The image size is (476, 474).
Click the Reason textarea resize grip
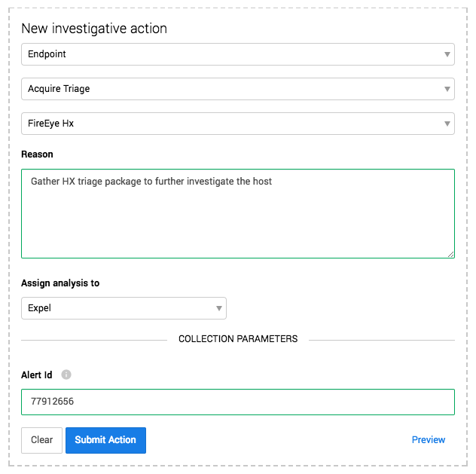coord(451,255)
